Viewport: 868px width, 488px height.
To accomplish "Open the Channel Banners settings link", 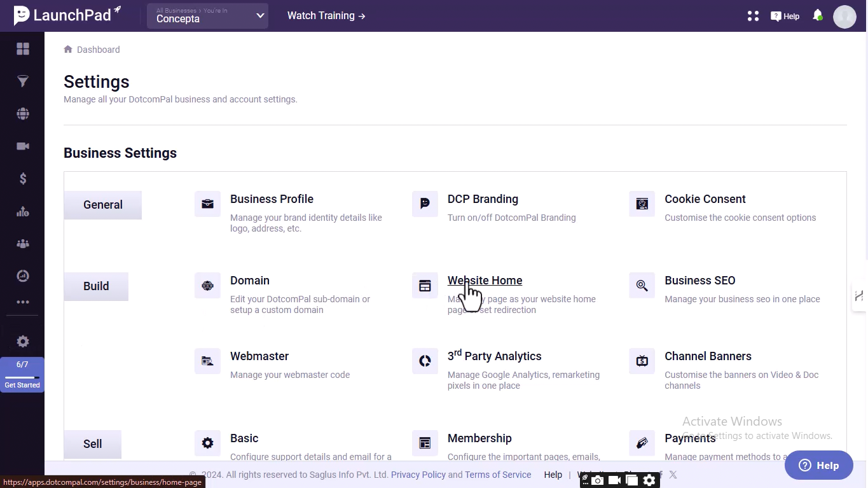I will tap(708, 356).
